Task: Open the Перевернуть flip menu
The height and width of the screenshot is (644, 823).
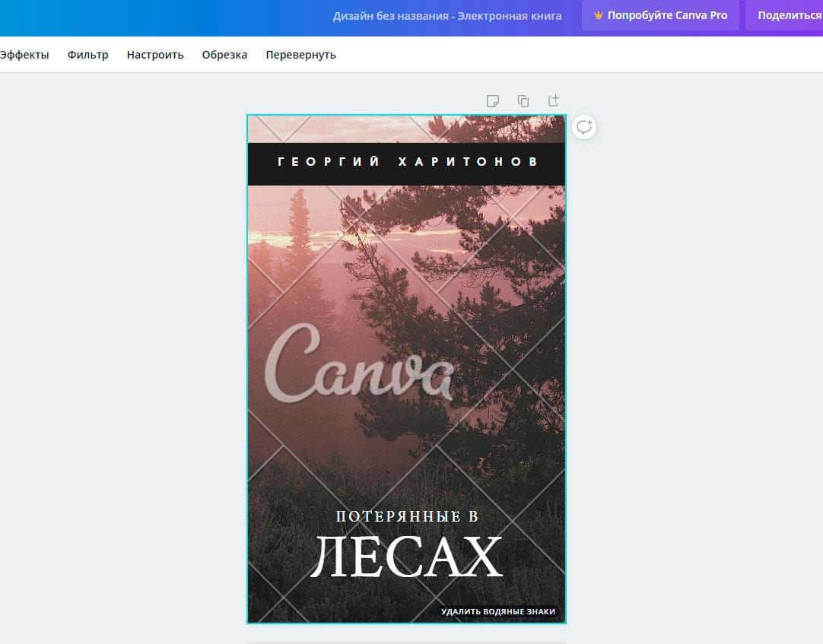Action: click(300, 55)
